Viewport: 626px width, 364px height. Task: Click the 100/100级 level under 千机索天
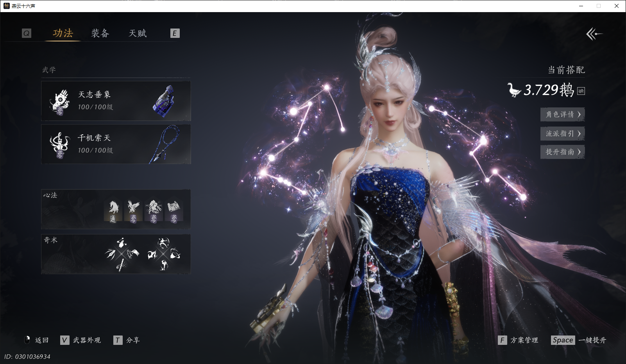95,150
